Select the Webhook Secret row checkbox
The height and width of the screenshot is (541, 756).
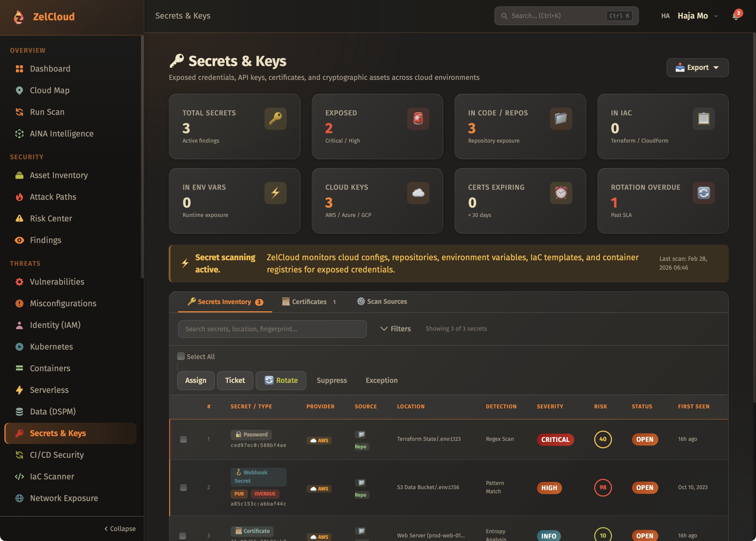[183, 487]
